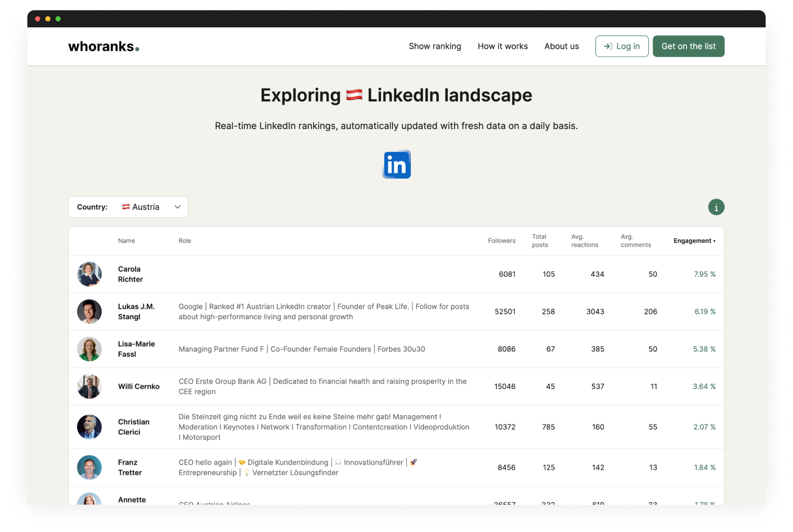Click Lukas J.M. Stangl's avatar
The image size is (793, 532).
click(x=89, y=312)
